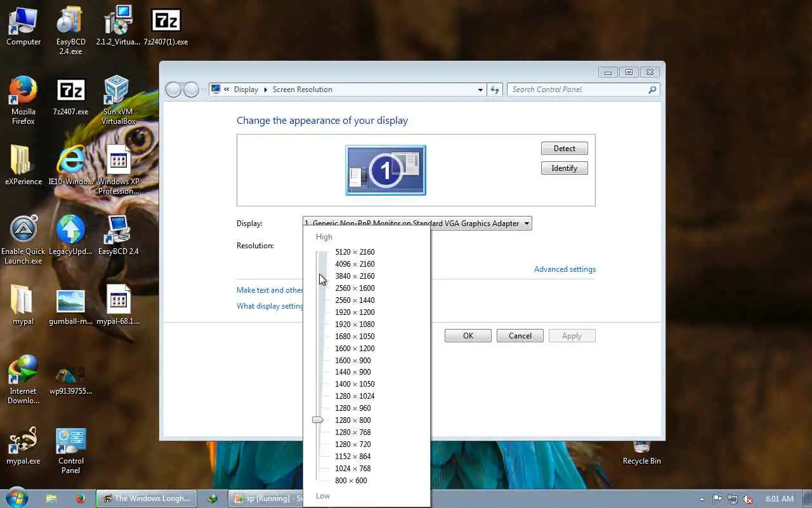812x508 pixels.
Task: Click the muted volume tray icon
Action: pyautogui.click(x=748, y=499)
